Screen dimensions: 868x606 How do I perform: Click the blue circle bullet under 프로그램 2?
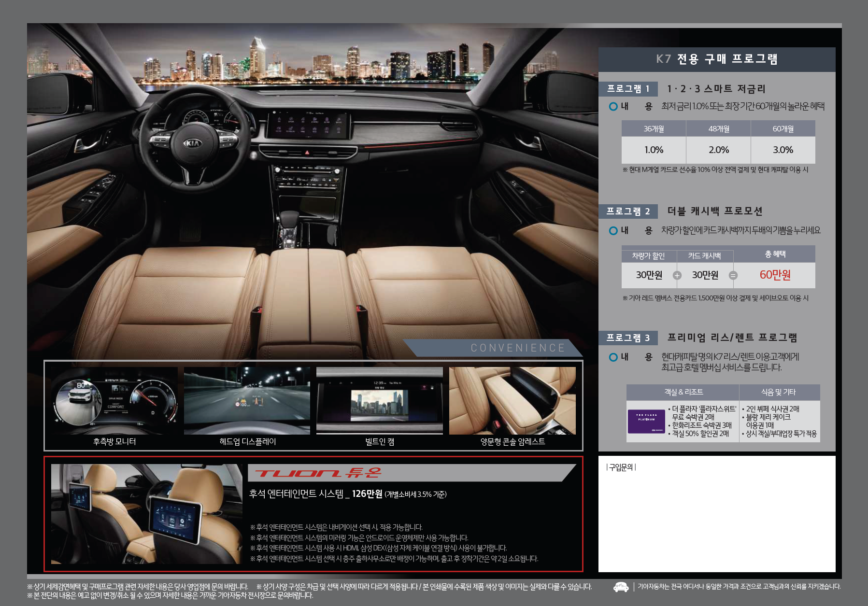613,230
